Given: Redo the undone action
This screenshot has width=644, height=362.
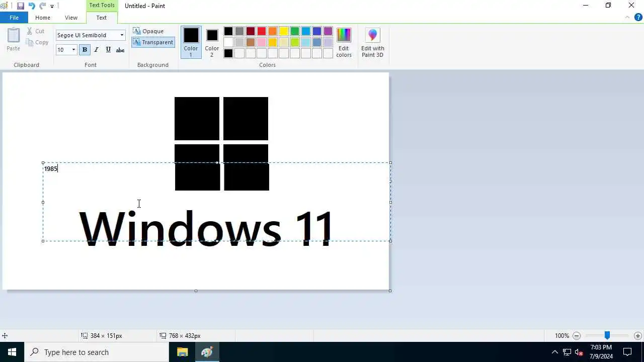Looking at the screenshot, I should click(42, 6).
